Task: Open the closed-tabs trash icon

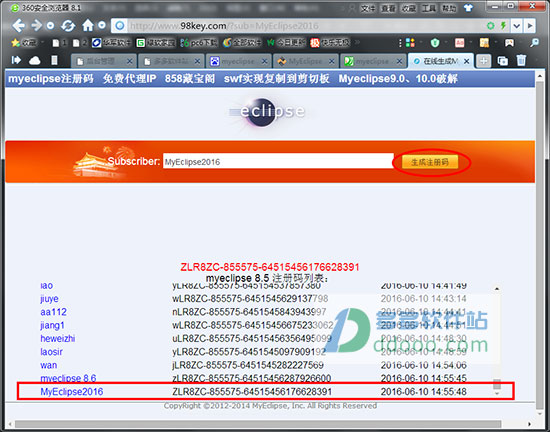Action: (x=522, y=60)
